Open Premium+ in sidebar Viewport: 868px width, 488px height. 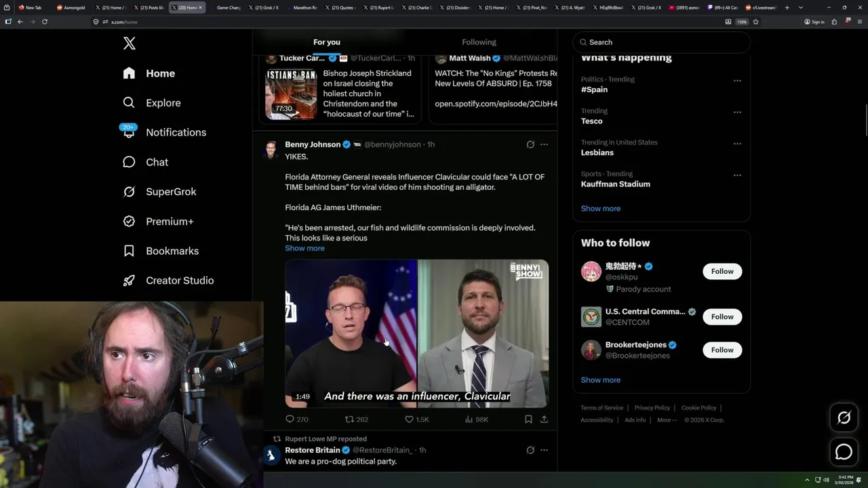159,222
